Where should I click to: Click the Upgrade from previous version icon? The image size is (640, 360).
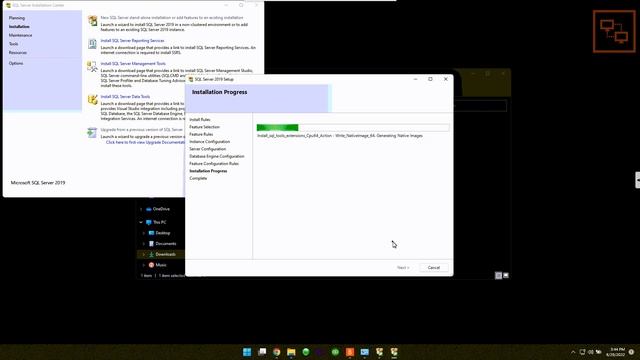point(93,132)
